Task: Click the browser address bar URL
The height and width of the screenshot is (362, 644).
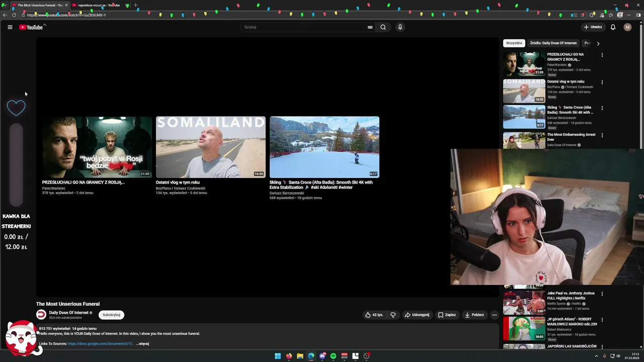Action: (66, 15)
